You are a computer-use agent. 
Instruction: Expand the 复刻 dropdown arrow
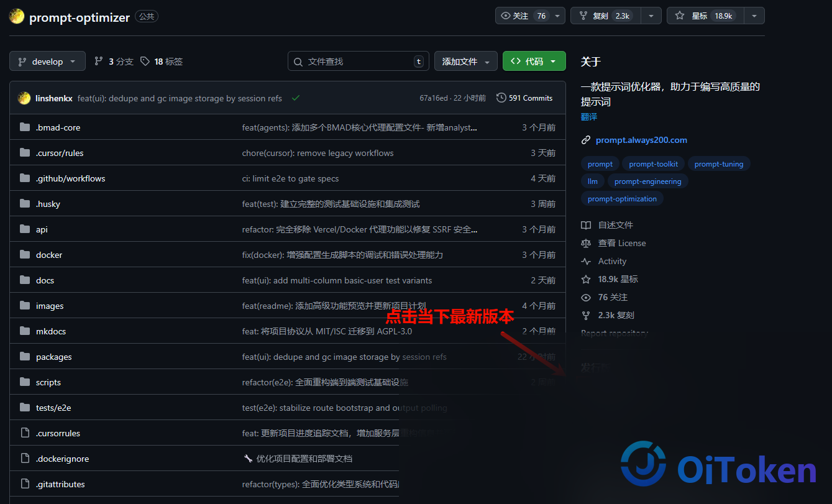(651, 16)
